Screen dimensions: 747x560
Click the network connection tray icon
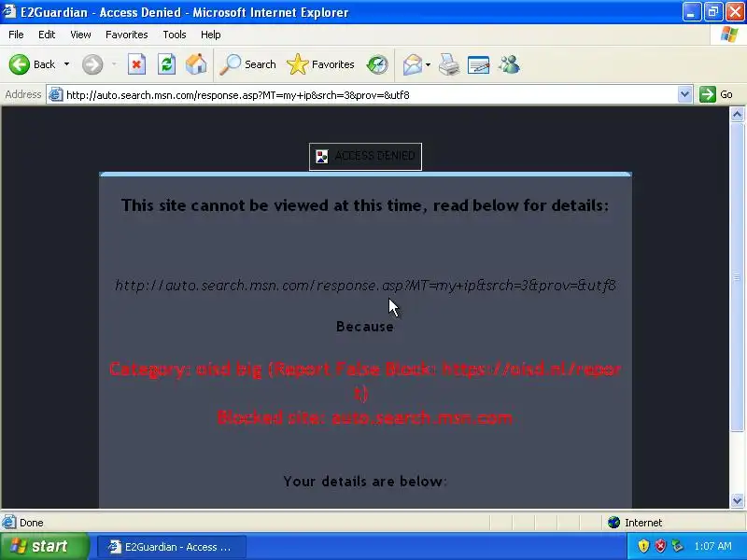pyautogui.click(x=678, y=546)
